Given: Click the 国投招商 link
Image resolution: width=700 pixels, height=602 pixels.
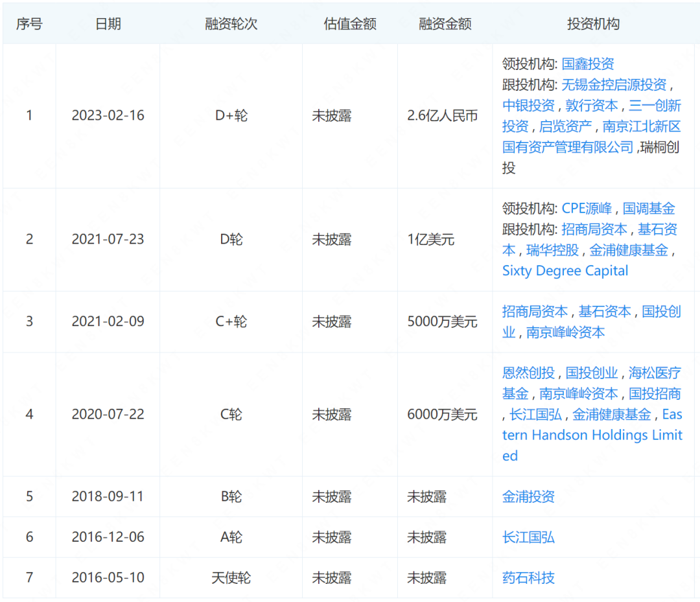Looking at the screenshot, I should pos(655,394).
